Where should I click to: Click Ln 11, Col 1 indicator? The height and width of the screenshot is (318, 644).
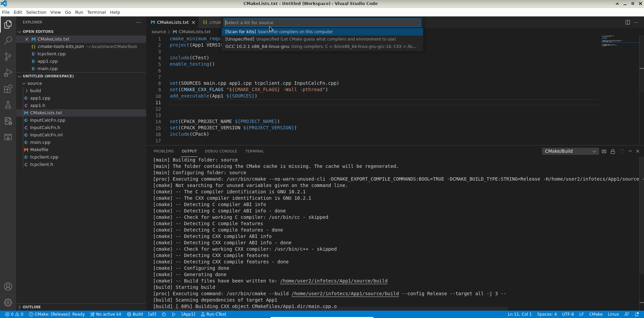(520, 314)
